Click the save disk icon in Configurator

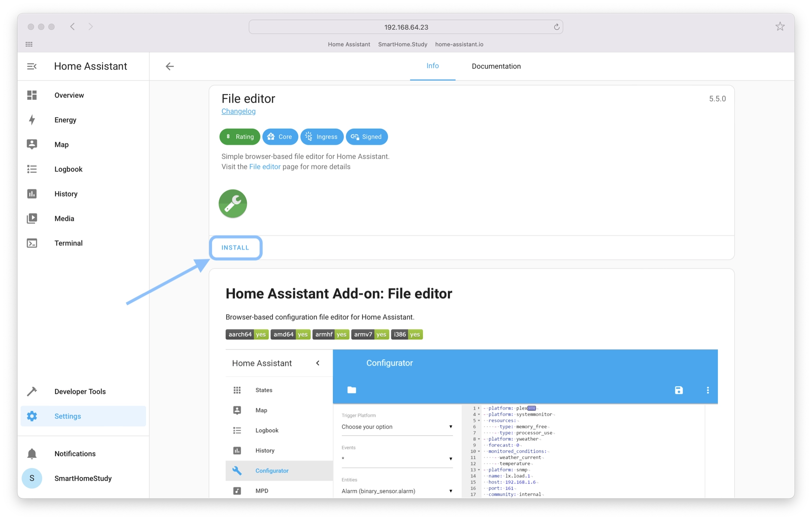[x=679, y=390]
